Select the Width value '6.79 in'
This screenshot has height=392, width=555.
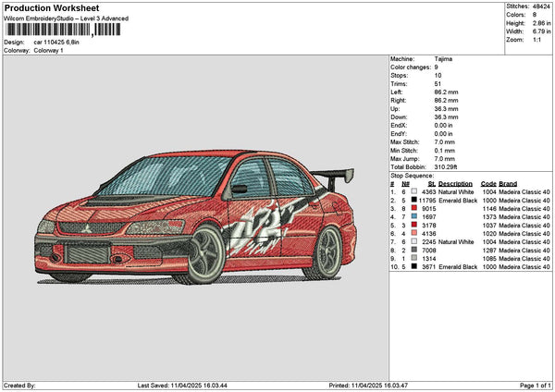point(541,31)
